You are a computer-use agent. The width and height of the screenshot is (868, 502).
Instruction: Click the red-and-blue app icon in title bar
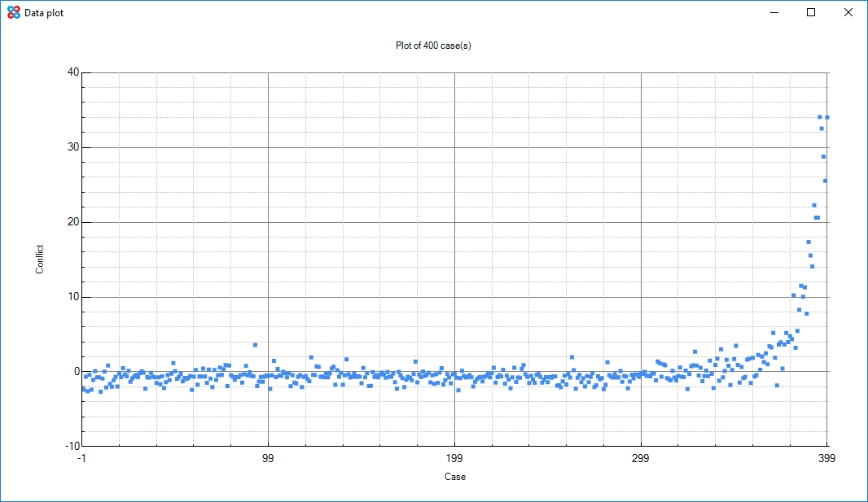click(12, 12)
